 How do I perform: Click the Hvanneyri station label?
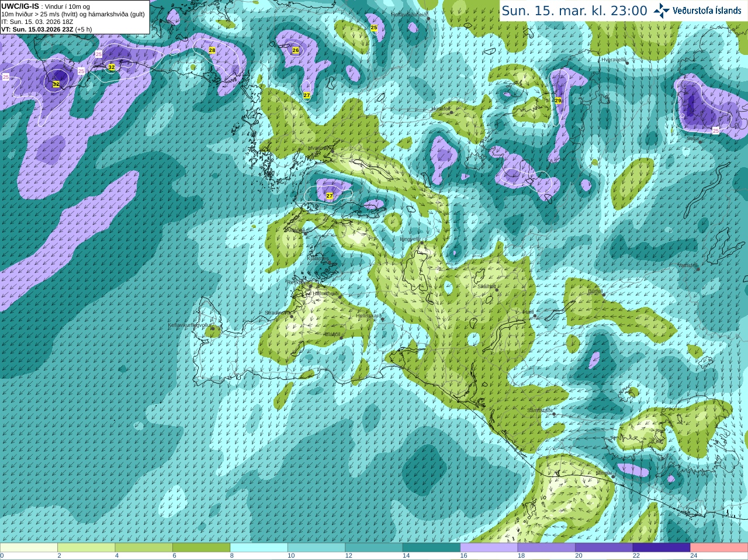319,148
